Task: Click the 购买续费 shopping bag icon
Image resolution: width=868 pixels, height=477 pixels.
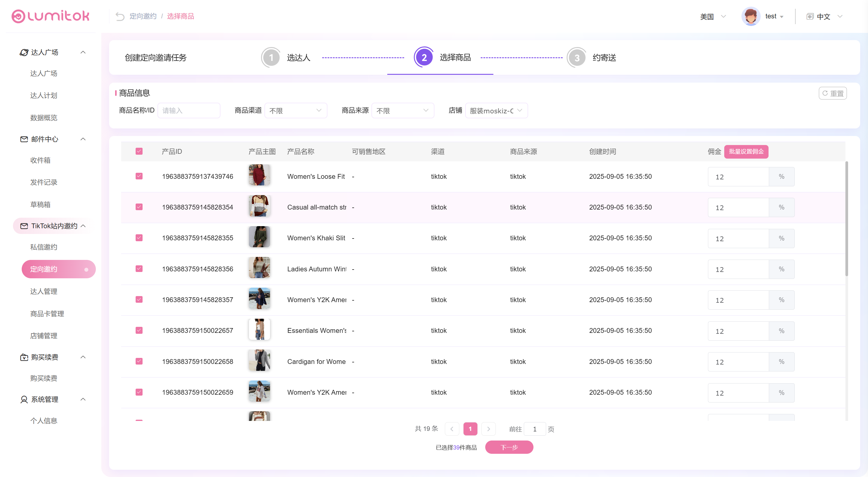Action: [x=24, y=357]
